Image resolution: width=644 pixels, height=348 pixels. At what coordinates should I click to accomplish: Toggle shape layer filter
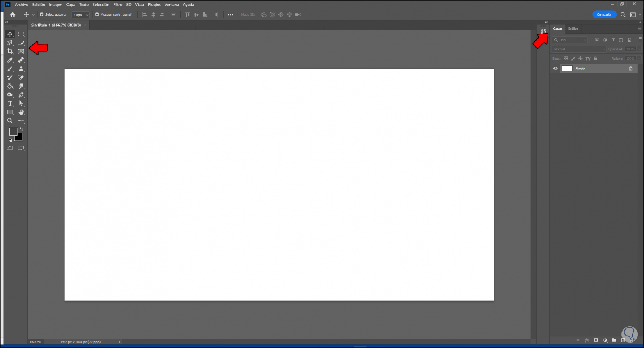[621, 40]
